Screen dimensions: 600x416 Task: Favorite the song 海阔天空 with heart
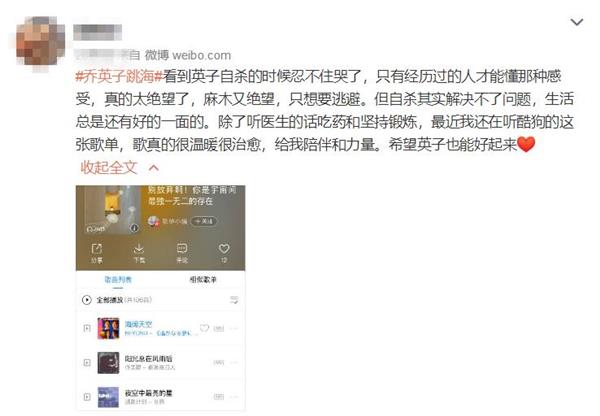[x=204, y=328]
